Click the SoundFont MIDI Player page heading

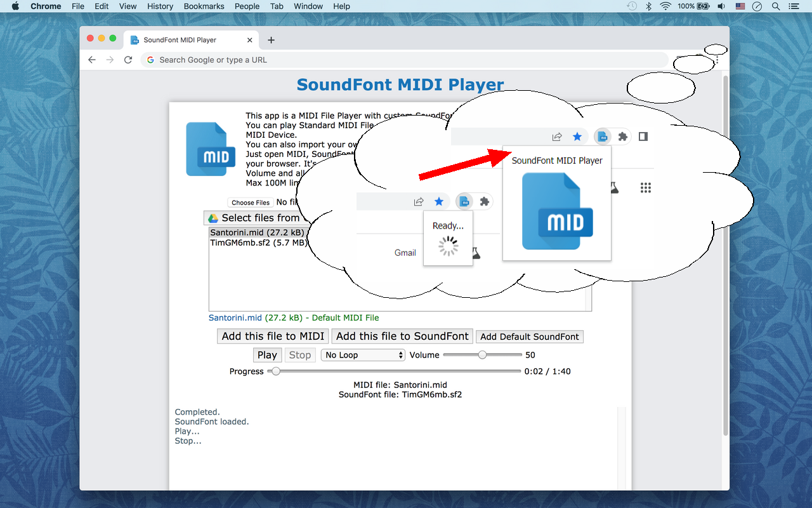pyautogui.click(x=400, y=84)
